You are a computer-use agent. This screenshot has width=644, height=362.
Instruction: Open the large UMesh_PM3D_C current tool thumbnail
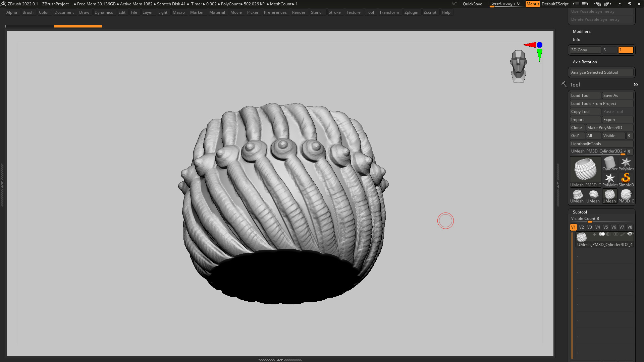(585, 172)
